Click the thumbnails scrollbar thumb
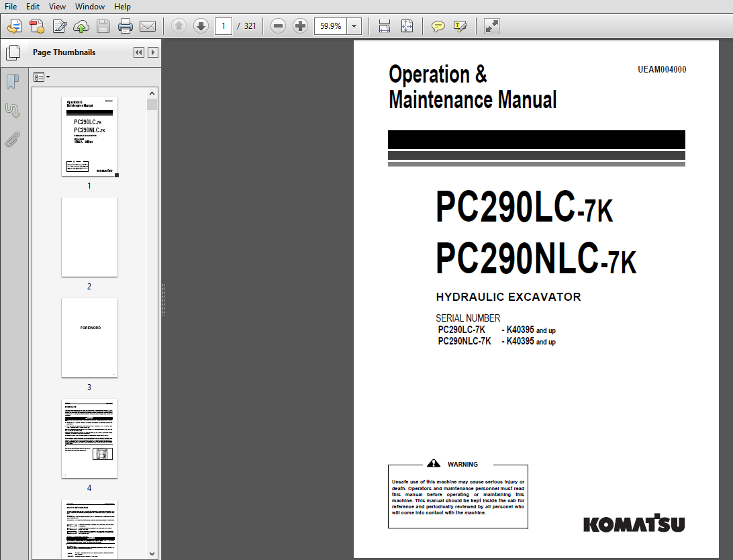This screenshot has height=560, width=733. [152, 104]
